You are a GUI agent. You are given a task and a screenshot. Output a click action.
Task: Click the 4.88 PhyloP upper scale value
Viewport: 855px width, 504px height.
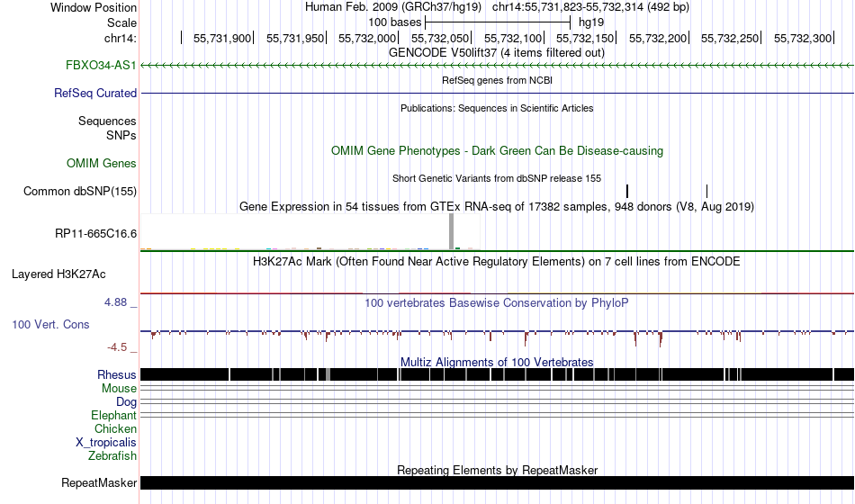click(x=115, y=302)
